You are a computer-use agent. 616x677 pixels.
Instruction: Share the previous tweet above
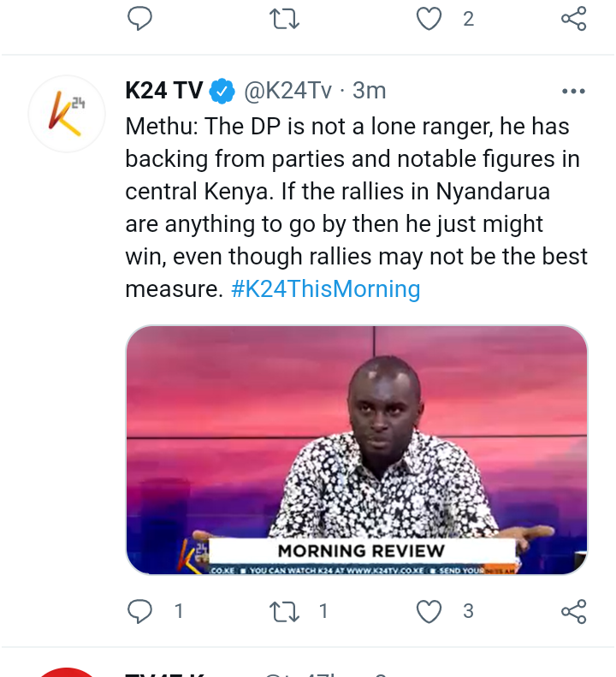click(574, 19)
